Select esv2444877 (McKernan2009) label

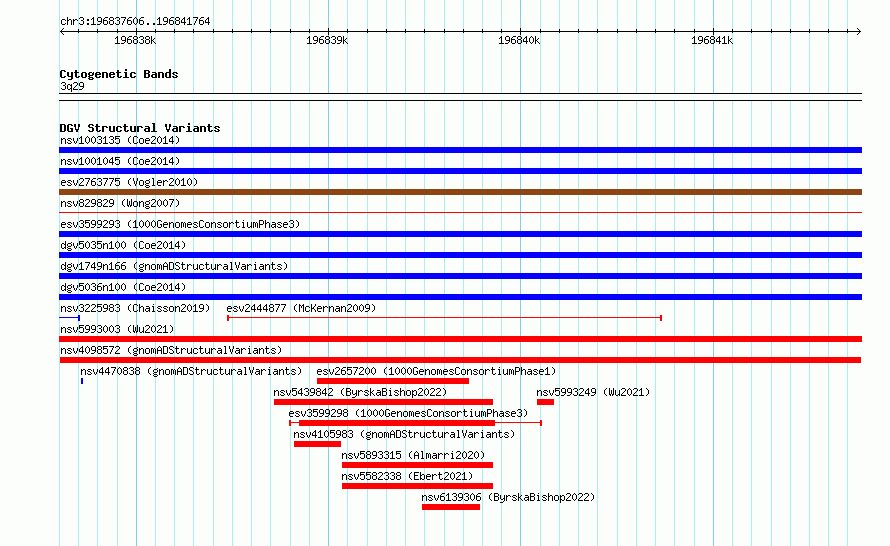click(301, 308)
